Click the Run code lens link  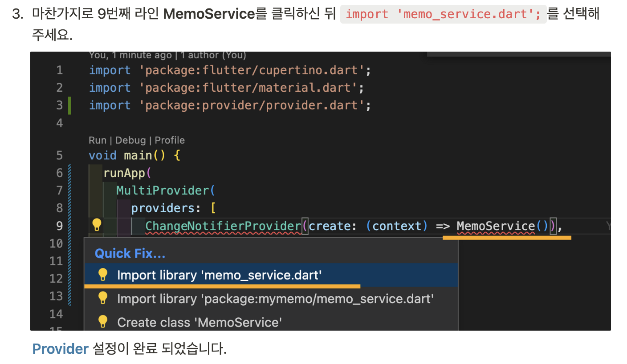tap(98, 140)
